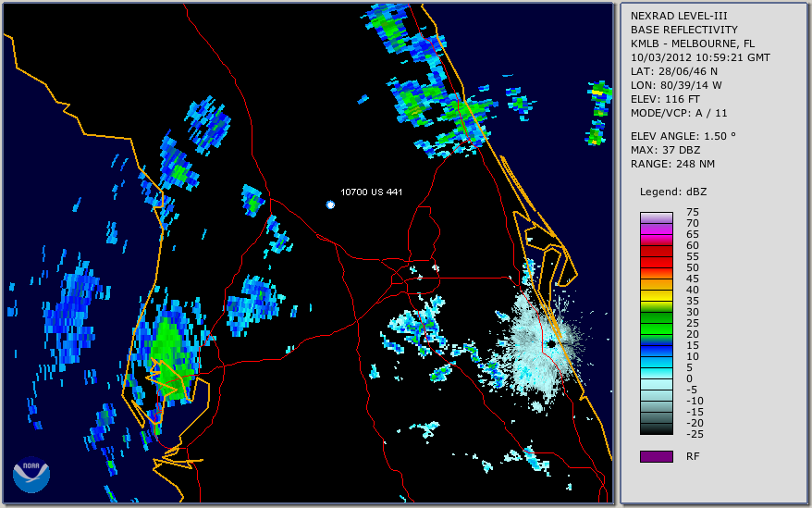Viewport: 812px width, 508px height.
Task: Click the 'LON: 80/39/14 W' line
Action: point(676,85)
